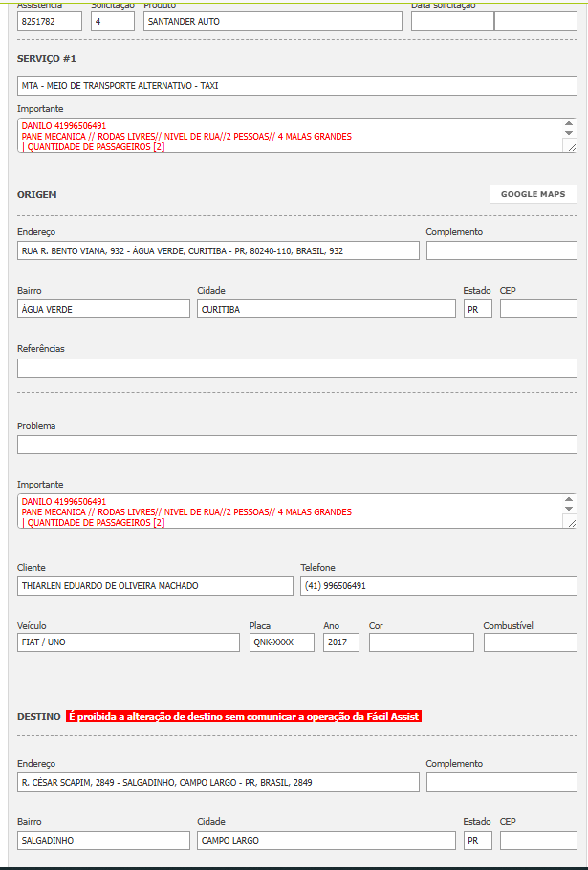Click the destination Endereço field R. CÉSAR SCAPIM
The width and height of the screenshot is (588, 870).
(218, 782)
